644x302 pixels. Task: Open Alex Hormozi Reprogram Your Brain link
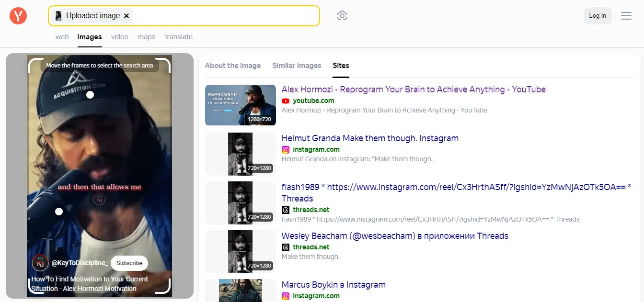coord(413,89)
